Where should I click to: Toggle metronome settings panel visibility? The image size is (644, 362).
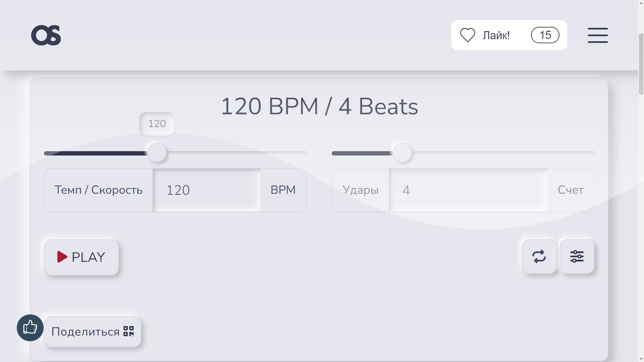[577, 257]
